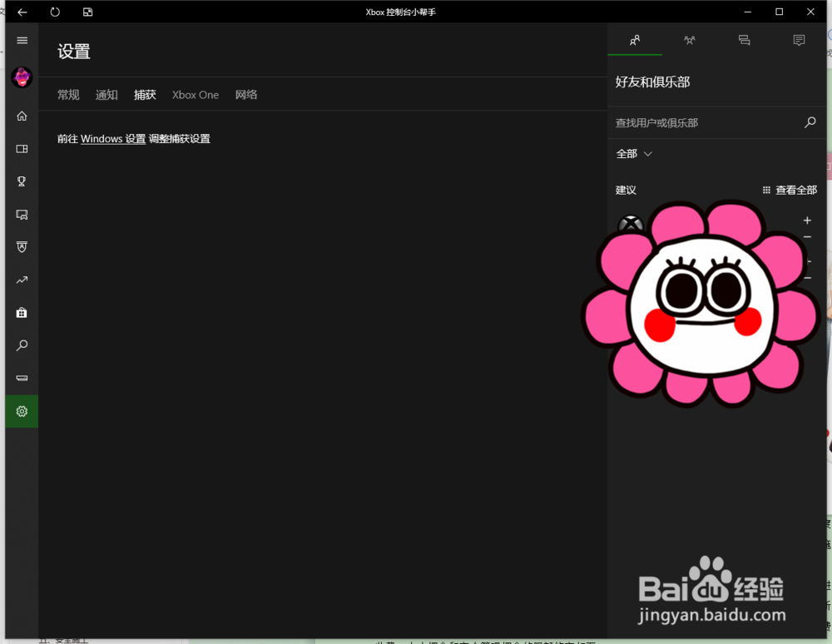Open the Activity alerts panel tab icon
832x644 pixels.
(799, 40)
